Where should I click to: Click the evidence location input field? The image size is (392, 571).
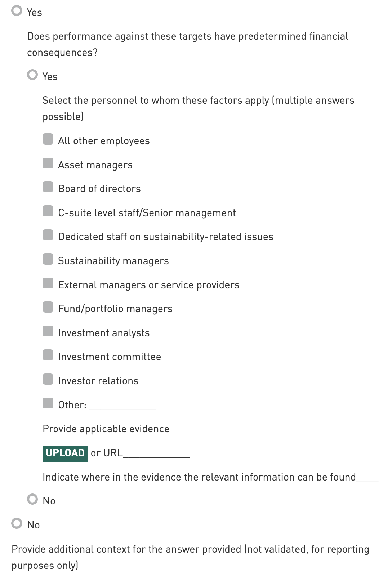point(367,477)
